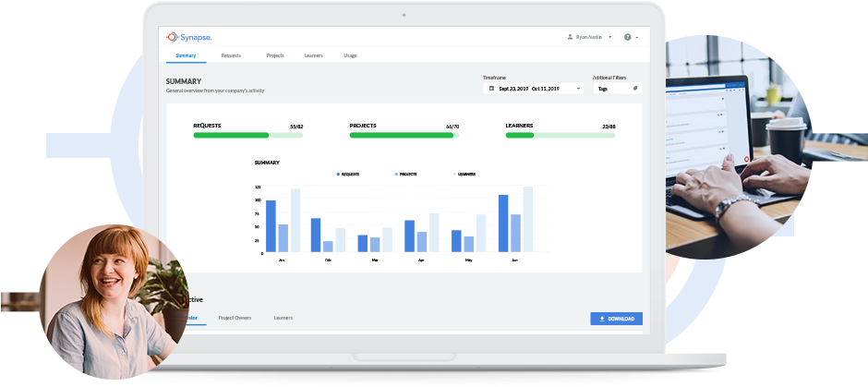
Task: Switch to the Learners top tab
Action: [313, 55]
